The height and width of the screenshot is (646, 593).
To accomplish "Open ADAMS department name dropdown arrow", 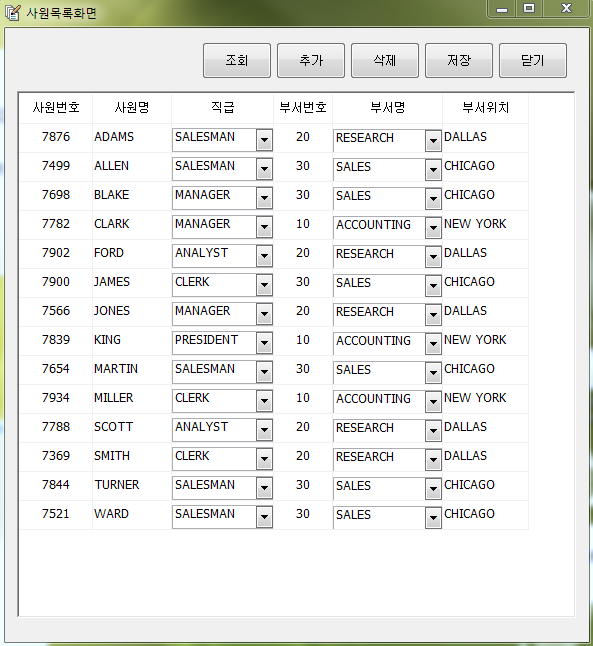I will [x=433, y=141].
